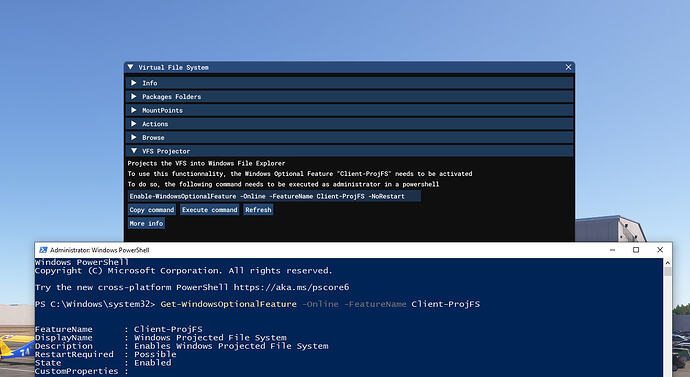Expand the MountPoints section
This screenshot has height=377, width=690.
[x=350, y=110]
